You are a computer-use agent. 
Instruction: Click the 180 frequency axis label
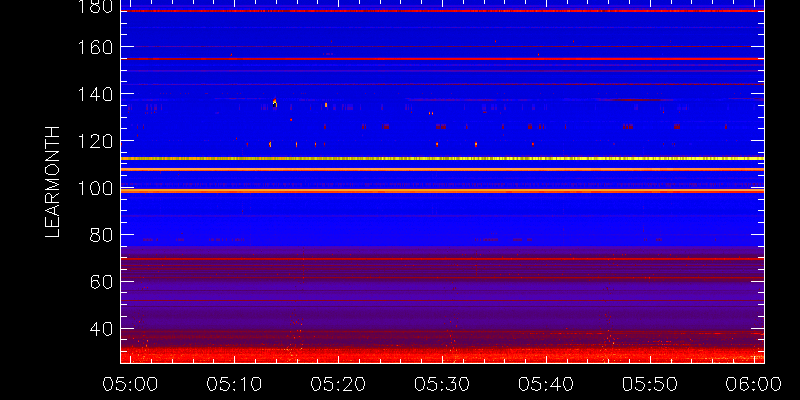95,7
